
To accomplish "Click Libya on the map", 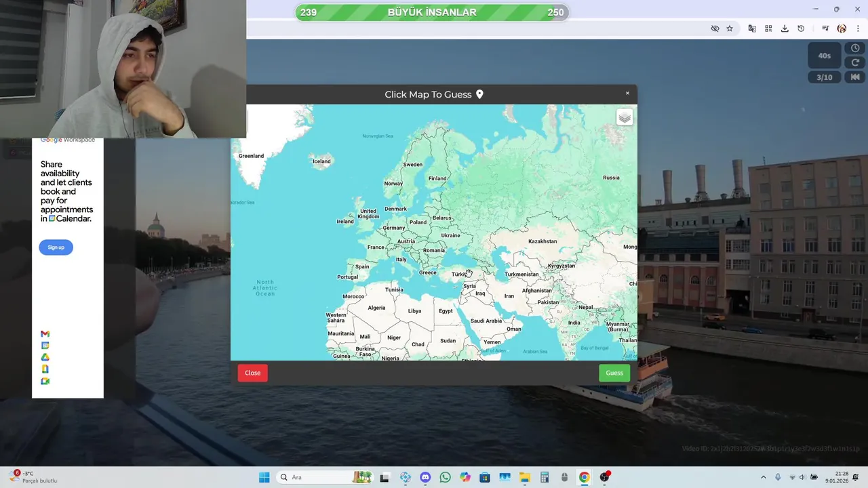I will click(x=414, y=311).
